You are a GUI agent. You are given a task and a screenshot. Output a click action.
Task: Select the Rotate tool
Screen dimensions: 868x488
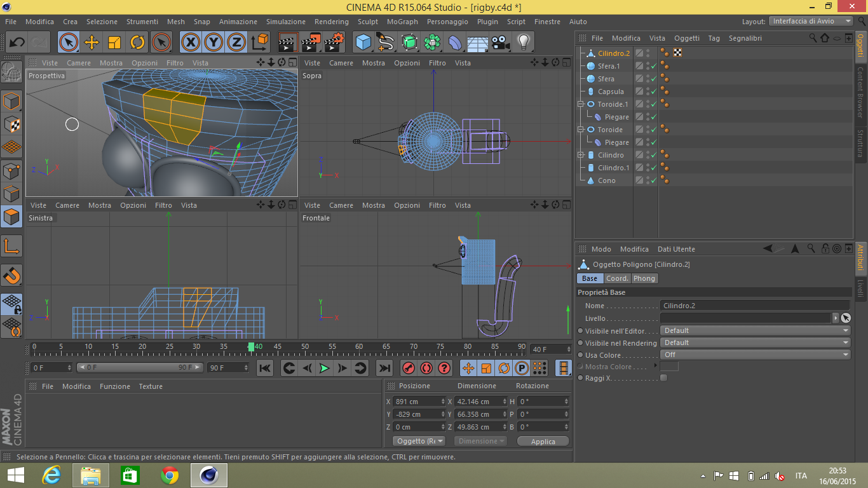[x=137, y=43]
